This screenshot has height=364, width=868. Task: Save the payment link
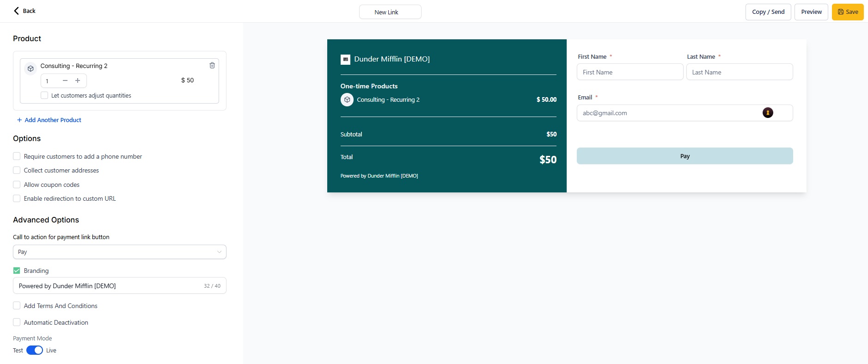[x=848, y=12]
